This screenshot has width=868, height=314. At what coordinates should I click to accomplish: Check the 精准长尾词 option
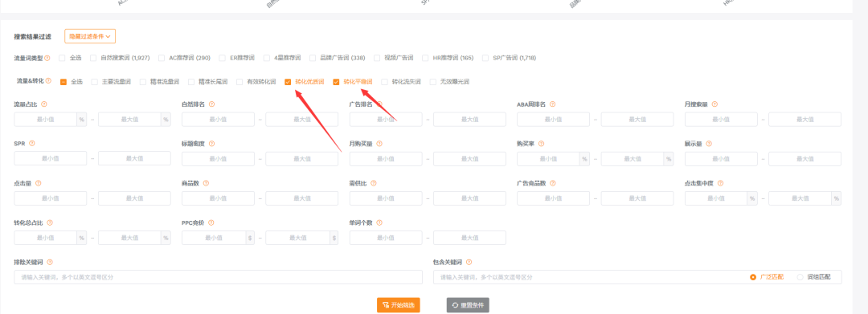point(191,82)
